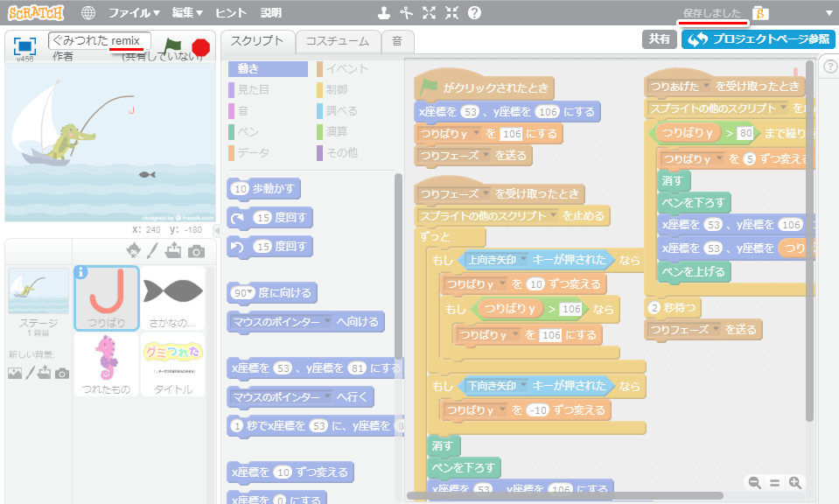This screenshot has height=504, width=839.
Task: Take a backdrop photo with the camera
Action: pos(62,374)
